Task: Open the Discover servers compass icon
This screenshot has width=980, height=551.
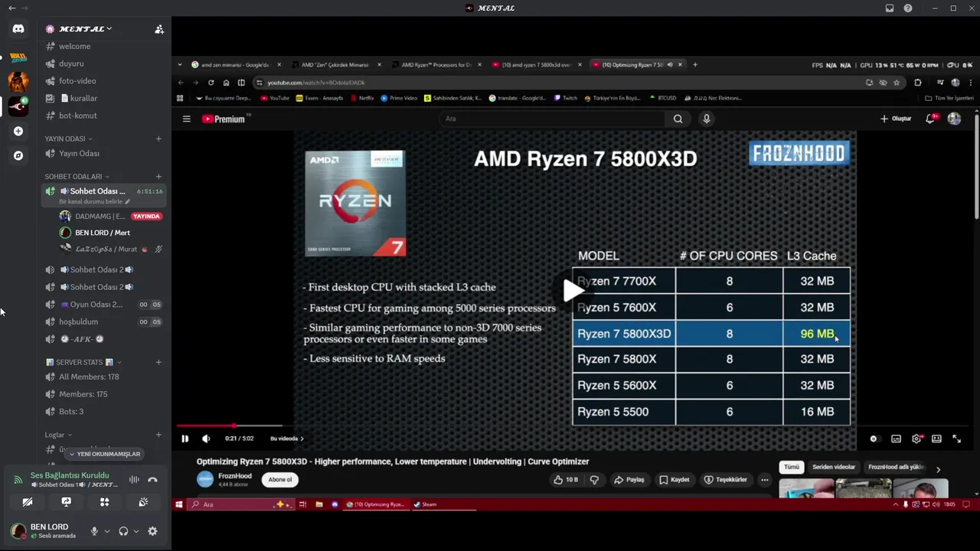Action: coord(18,155)
